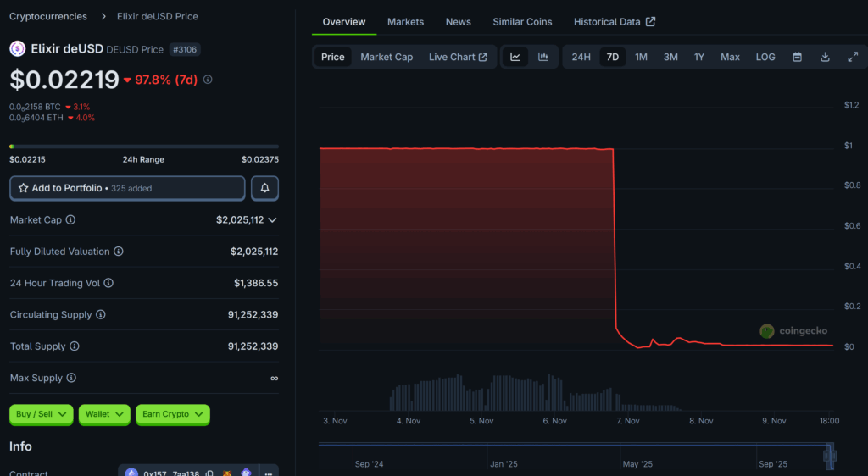Viewport: 868px width, 476px height.
Task: Click the price alert bell icon
Action: [x=264, y=188]
